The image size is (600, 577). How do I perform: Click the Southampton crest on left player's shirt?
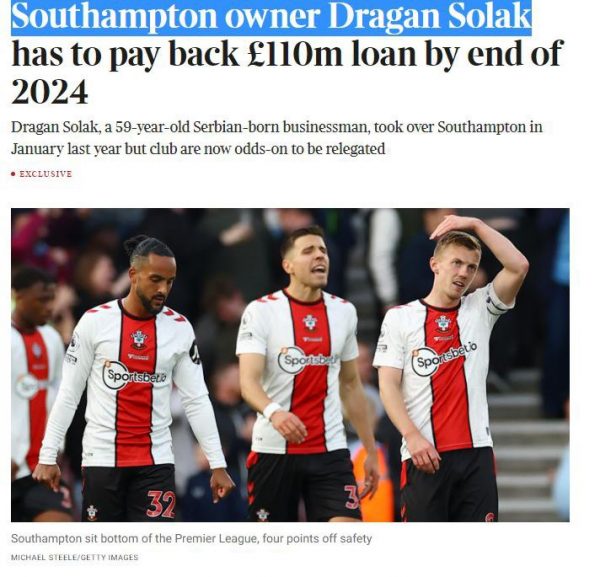coord(139,339)
